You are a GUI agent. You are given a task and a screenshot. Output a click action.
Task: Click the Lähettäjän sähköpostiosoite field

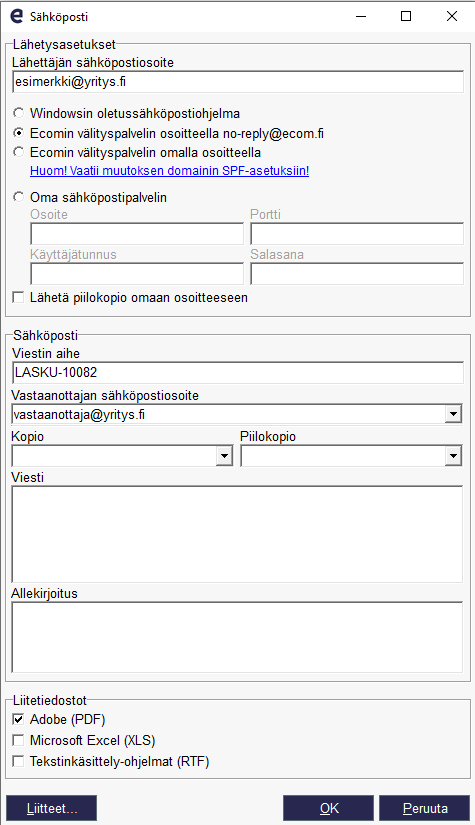click(x=238, y=82)
